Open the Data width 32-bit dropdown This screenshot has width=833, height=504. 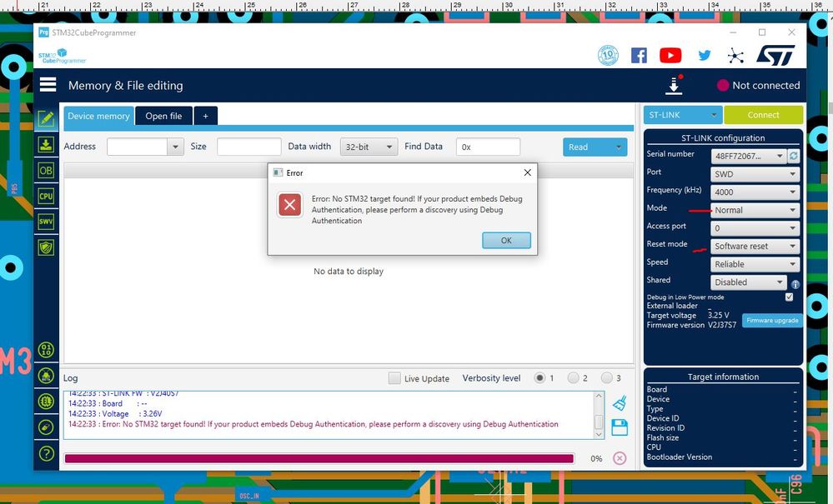[x=369, y=147]
